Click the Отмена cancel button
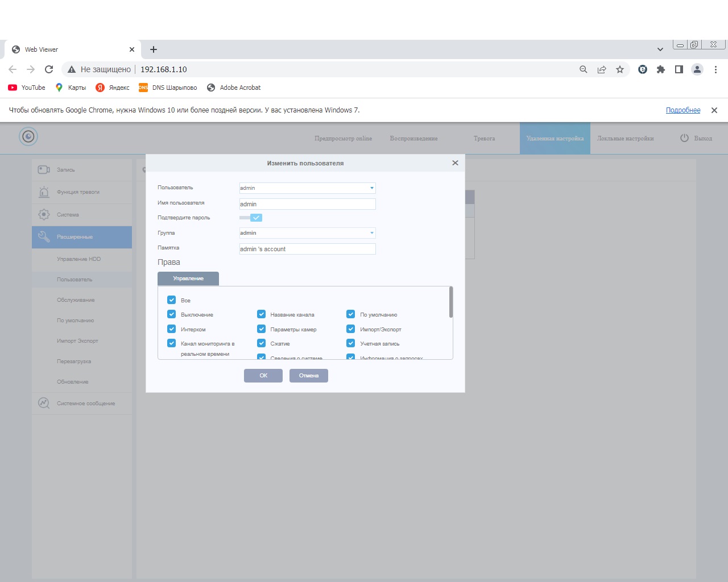 pos(308,376)
